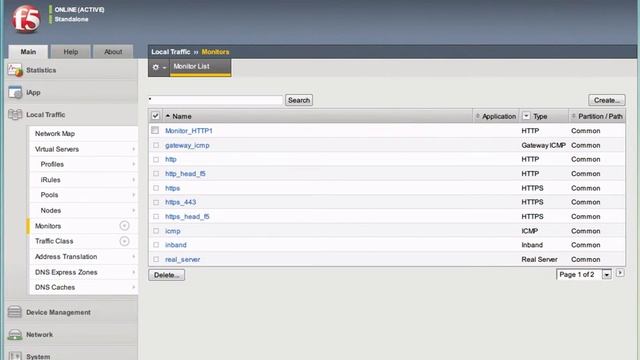Open Monitors menu item in sidebar
Image resolution: width=640 pixels, height=360 pixels.
coord(48,226)
